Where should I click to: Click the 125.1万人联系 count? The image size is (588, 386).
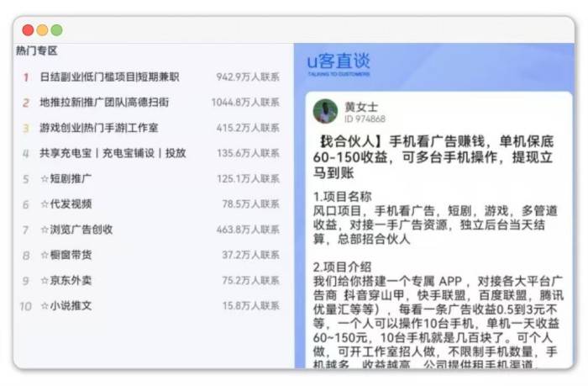248,178
